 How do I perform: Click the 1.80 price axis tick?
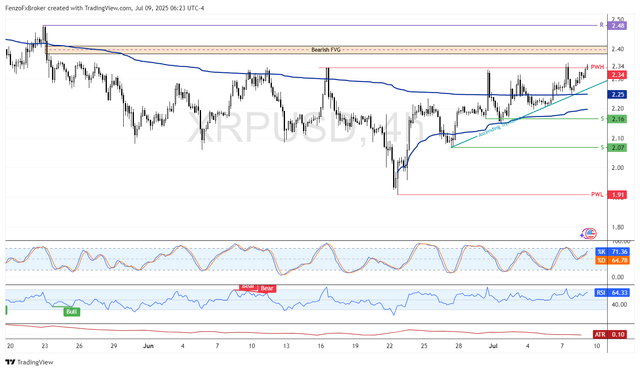click(618, 227)
